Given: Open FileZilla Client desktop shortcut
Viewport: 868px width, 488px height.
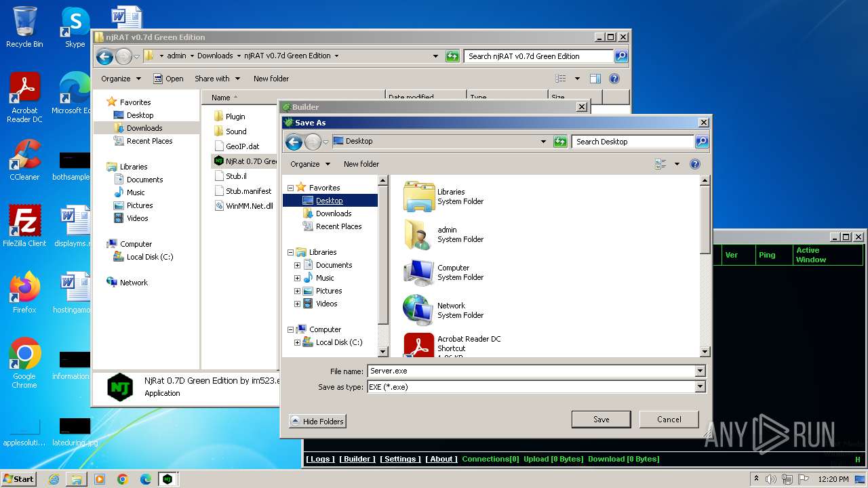Looking at the screenshot, I should coord(24,226).
